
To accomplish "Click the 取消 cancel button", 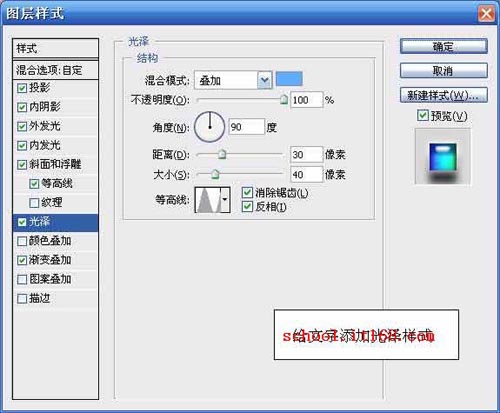I will 444,71.
